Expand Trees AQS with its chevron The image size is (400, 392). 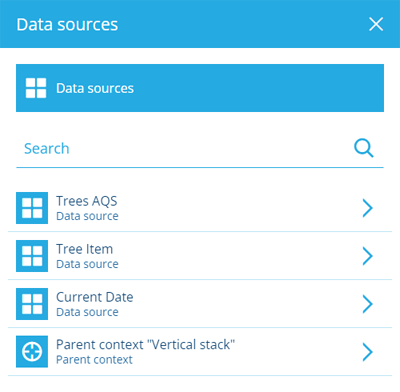(x=367, y=208)
